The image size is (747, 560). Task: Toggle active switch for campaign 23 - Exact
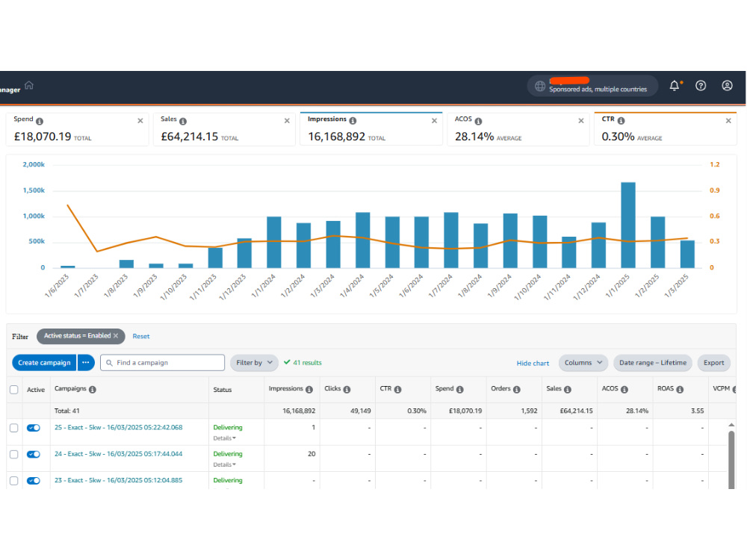(x=34, y=480)
